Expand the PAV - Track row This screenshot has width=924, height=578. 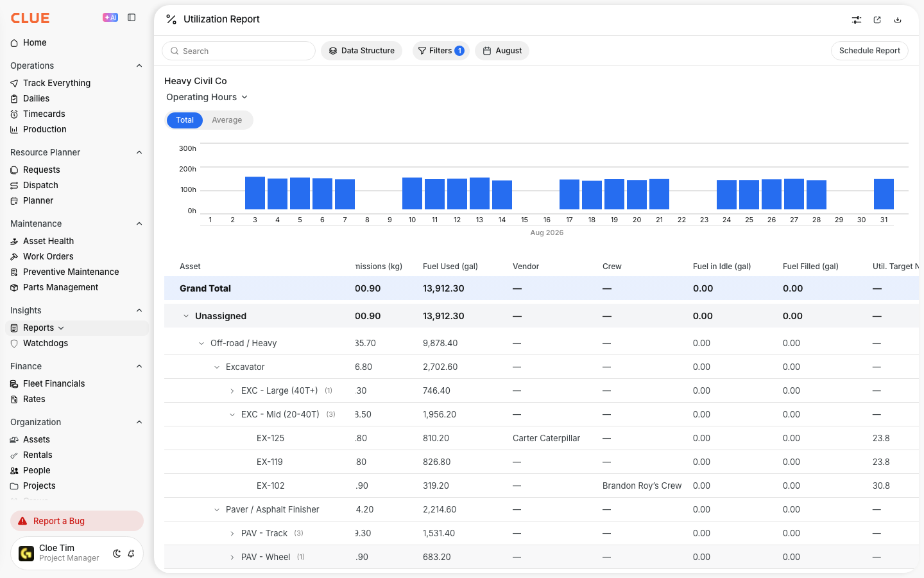232,534
